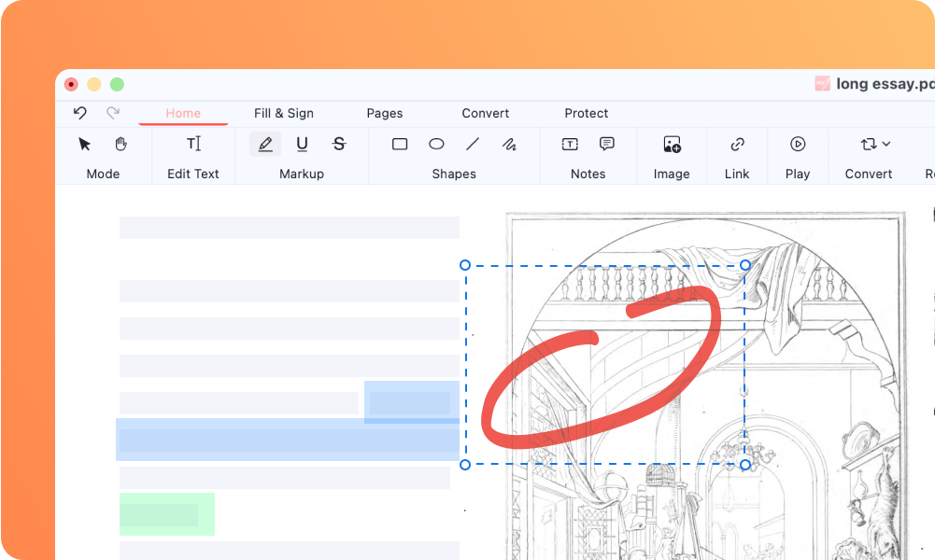Viewport: 935px width, 560px height.
Task: Select the highlighter markup tool
Action: pyautogui.click(x=265, y=144)
